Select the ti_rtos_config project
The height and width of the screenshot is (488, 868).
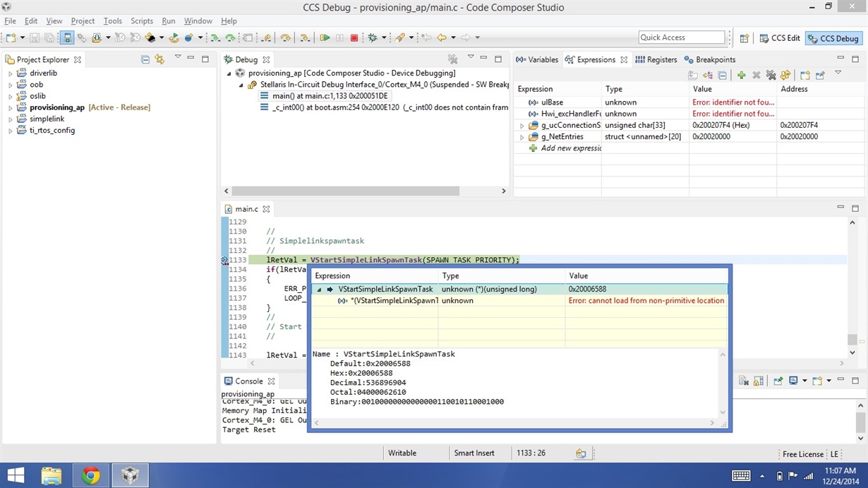pos(52,130)
